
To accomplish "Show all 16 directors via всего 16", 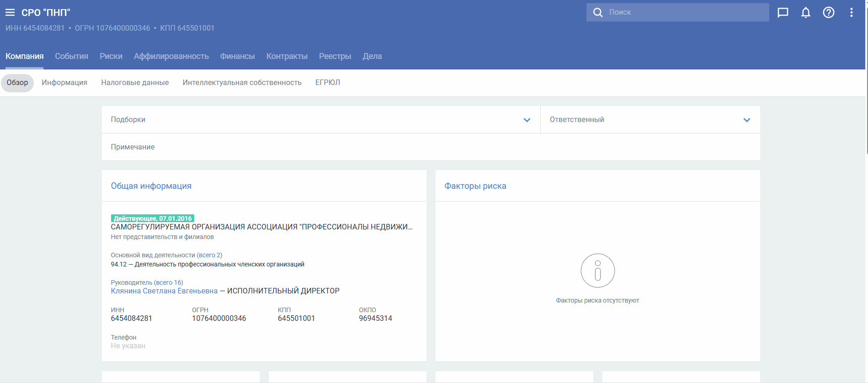I will click(x=168, y=282).
